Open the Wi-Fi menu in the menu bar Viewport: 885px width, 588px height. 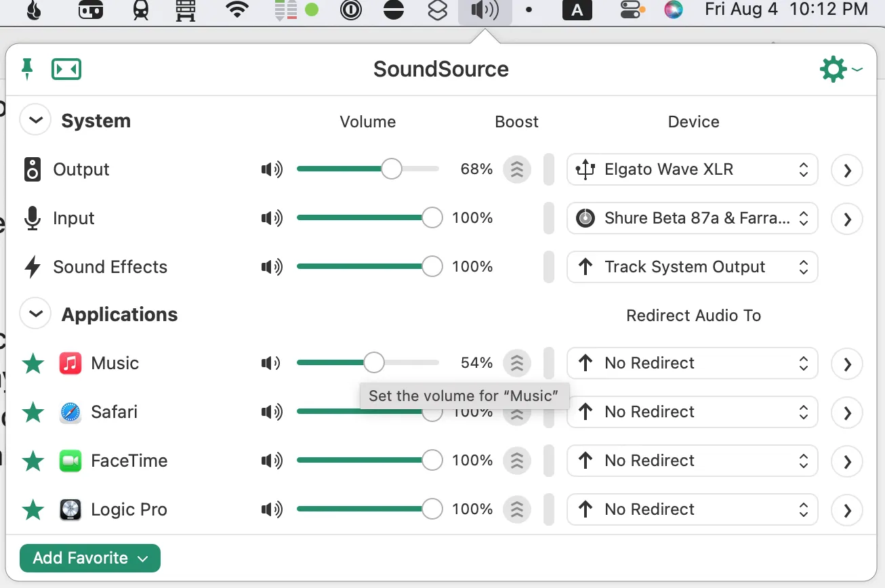pos(236,11)
